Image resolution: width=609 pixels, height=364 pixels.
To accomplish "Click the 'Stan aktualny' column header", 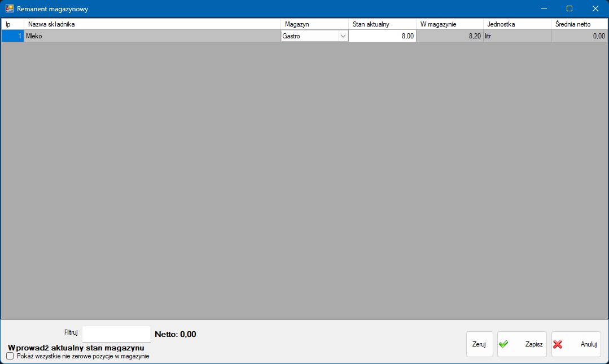I will pos(382,24).
